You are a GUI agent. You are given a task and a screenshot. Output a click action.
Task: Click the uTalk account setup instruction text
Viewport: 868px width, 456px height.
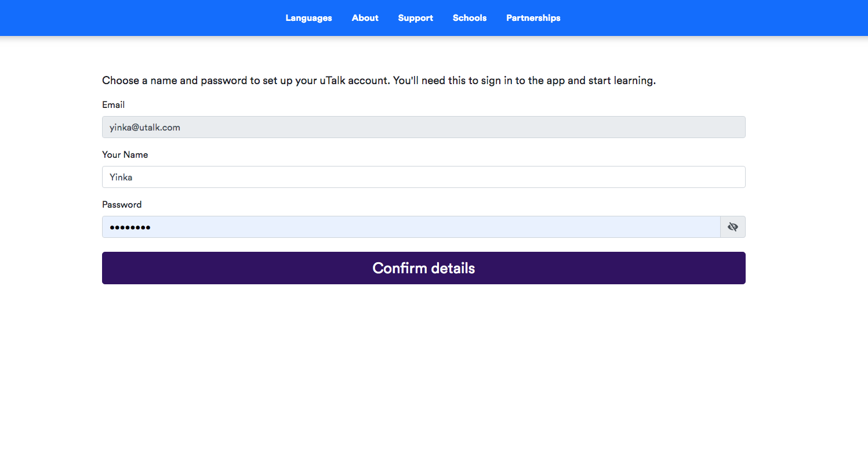(x=379, y=81)
